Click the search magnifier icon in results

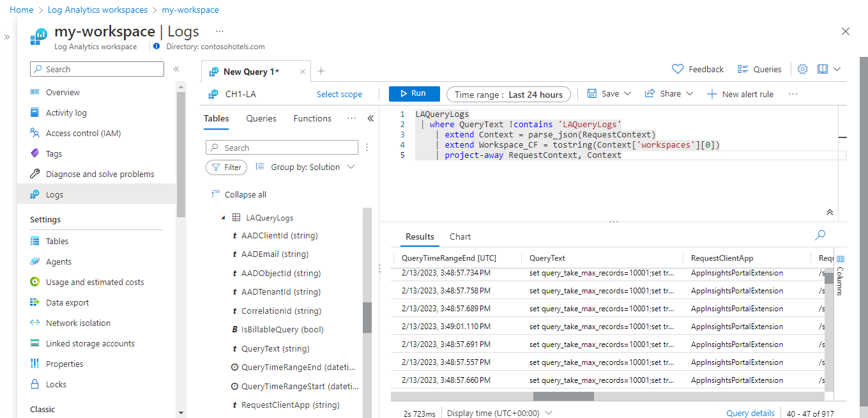(820, 235)
